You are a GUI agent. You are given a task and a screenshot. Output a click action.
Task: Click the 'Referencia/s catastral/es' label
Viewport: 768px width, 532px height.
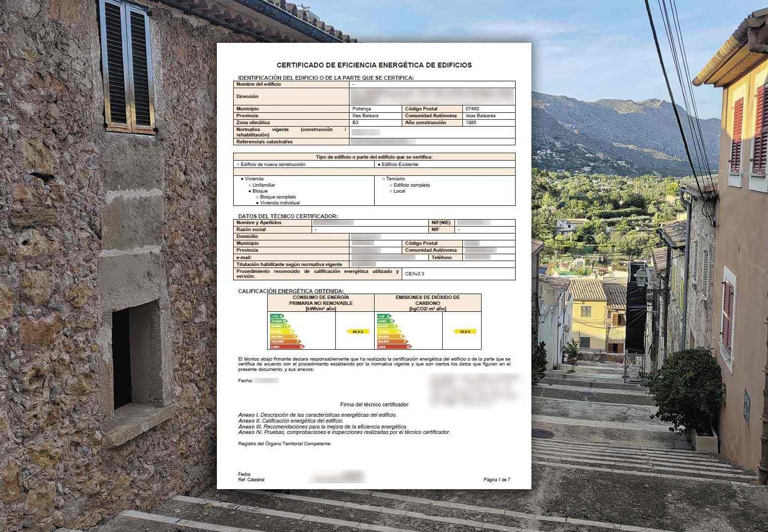[x=264, y=142]
